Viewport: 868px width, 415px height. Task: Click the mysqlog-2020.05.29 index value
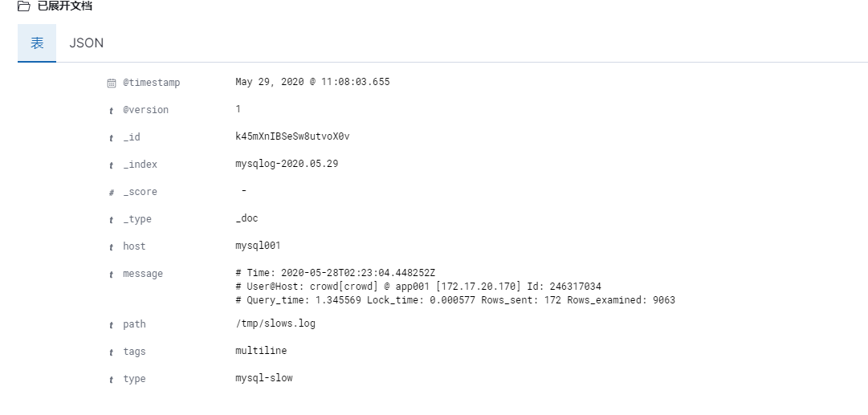coord(287,164)
